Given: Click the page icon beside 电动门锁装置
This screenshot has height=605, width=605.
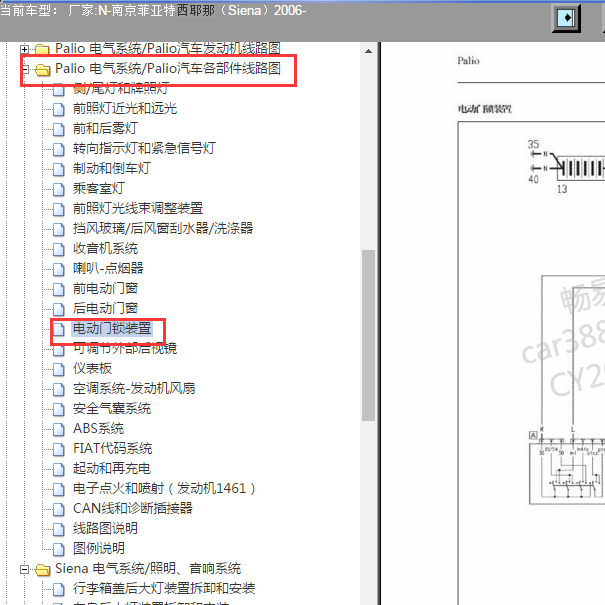Looking at the screenshot, I should [x=59, y=330].
